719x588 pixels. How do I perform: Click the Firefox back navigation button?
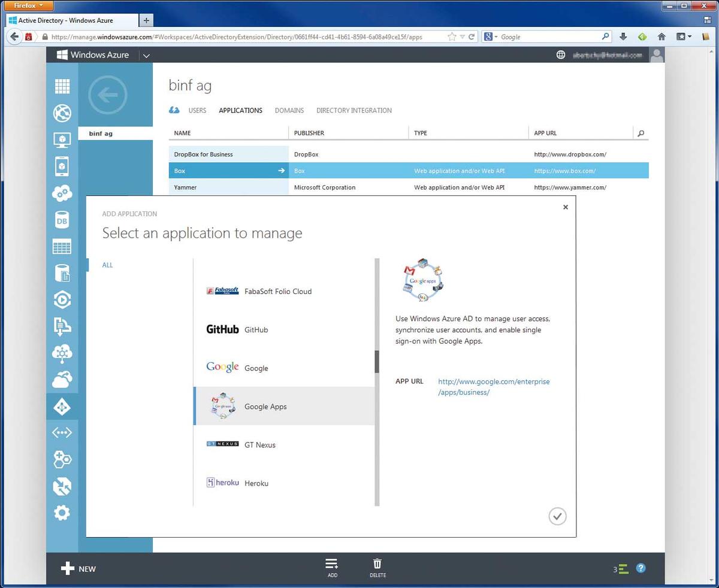coord(15,37)
